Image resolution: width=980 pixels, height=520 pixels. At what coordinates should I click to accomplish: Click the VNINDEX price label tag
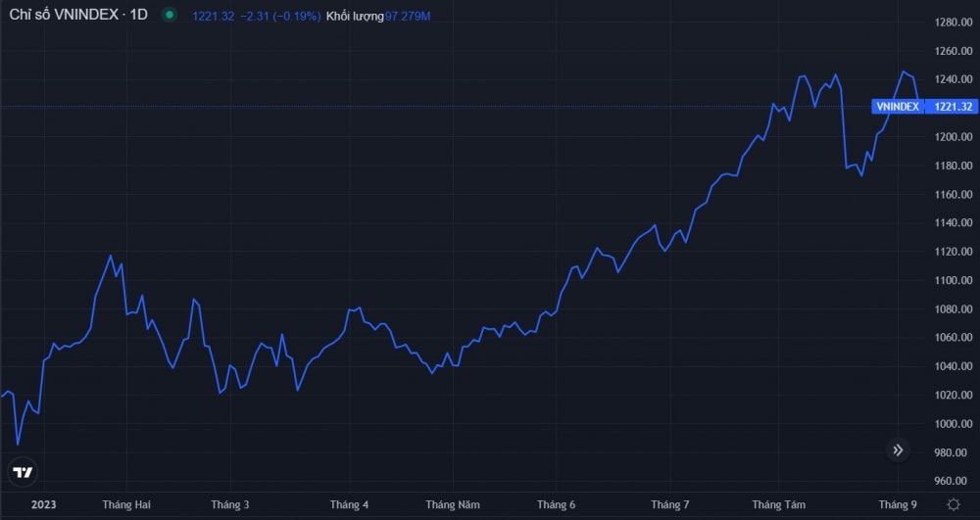point(898,107)
